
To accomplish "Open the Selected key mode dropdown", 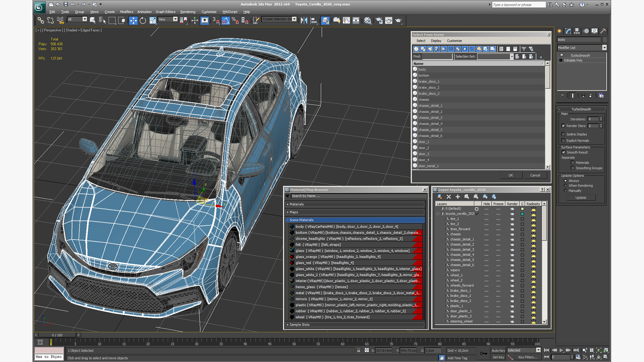I will coord(538,350).
